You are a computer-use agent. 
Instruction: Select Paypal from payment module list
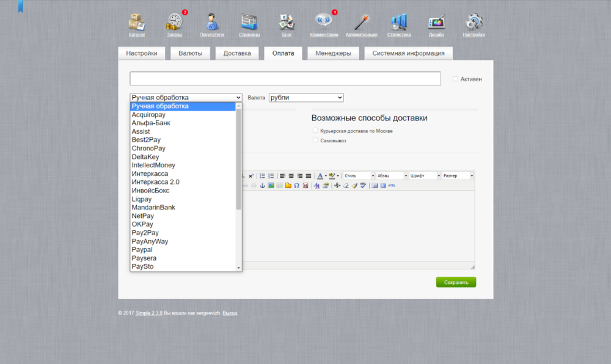click(142, 250)
